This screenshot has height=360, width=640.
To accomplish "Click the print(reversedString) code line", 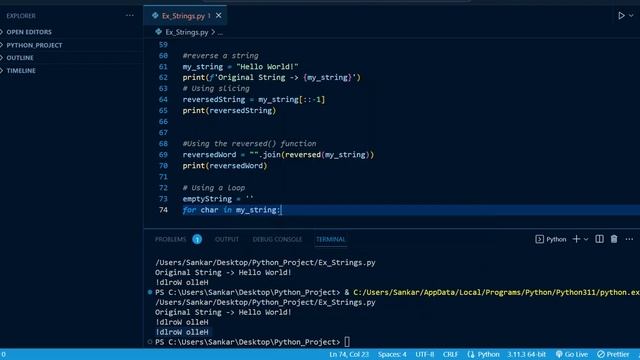I will (229, 111).
